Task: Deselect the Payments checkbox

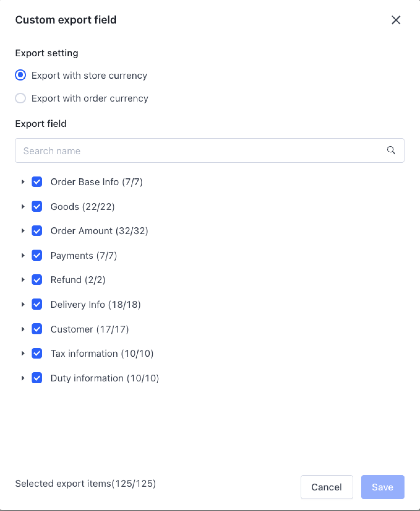Action: (37, 255)
